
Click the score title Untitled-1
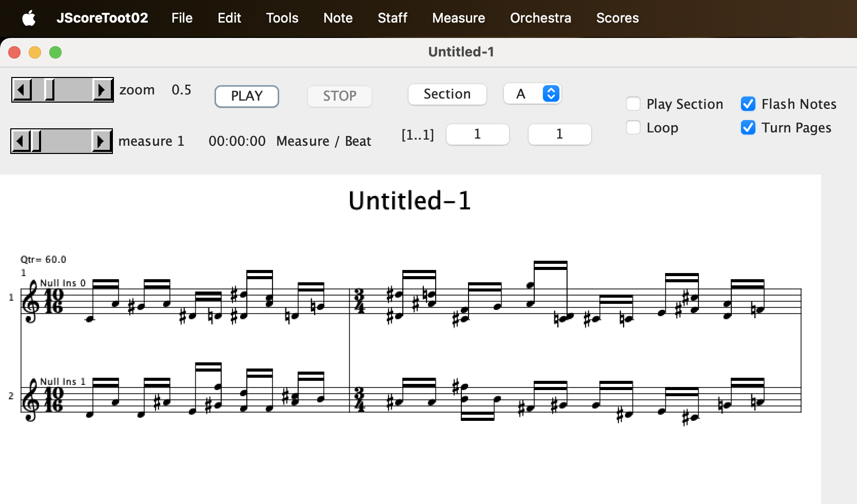pos(410,201)
